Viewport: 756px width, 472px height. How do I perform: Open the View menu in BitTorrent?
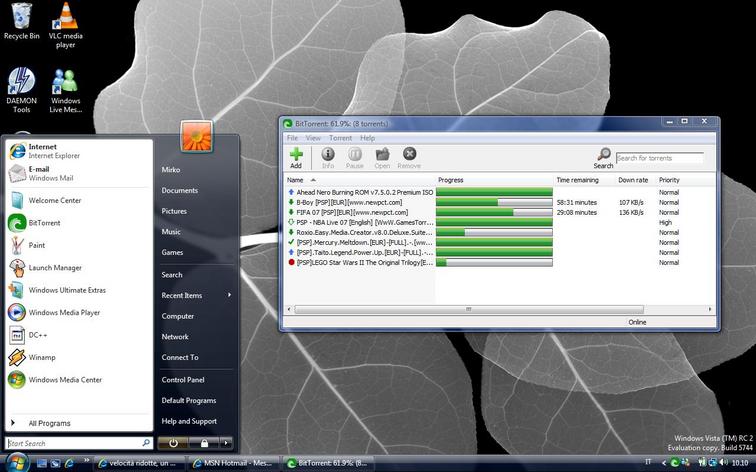point(313,138)
